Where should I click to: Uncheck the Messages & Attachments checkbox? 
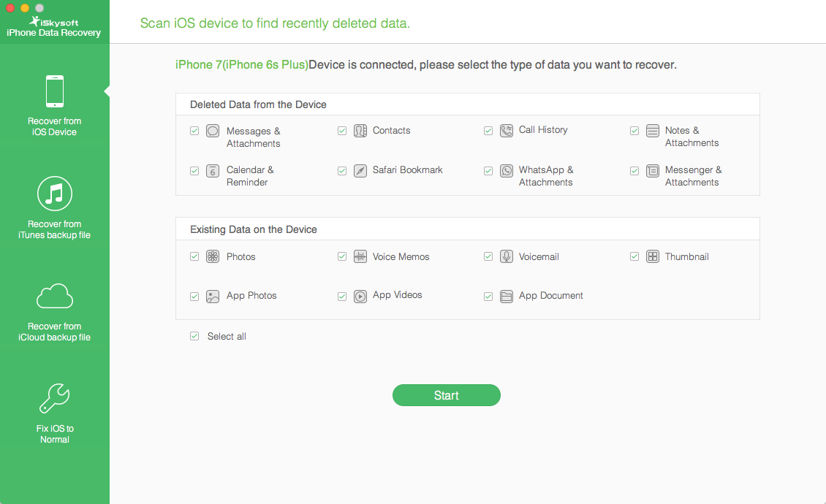click(x=194, y=131)
